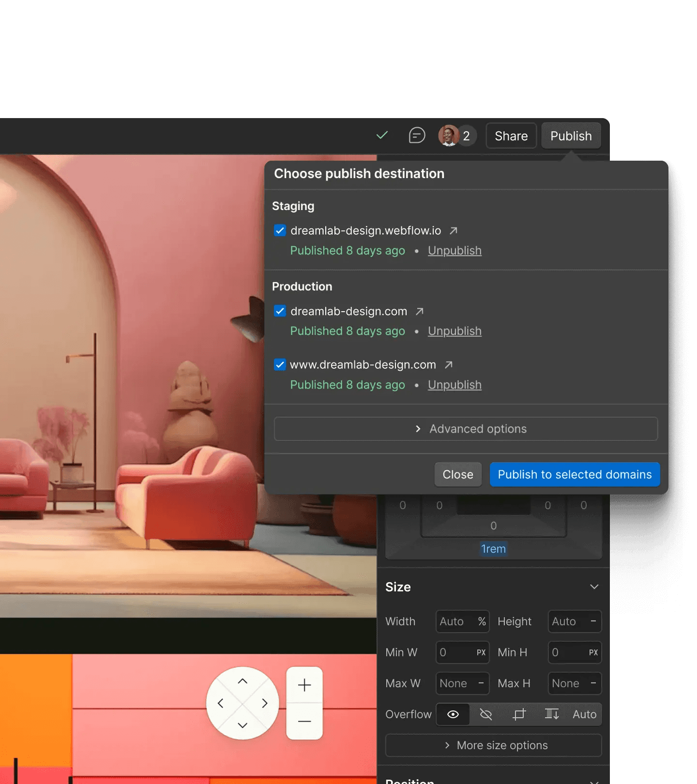Image resolution: width=697 pixels, height=784 pixels.
Task: Click the map zoom-out minus icon
Action: (x=304, y=722)
